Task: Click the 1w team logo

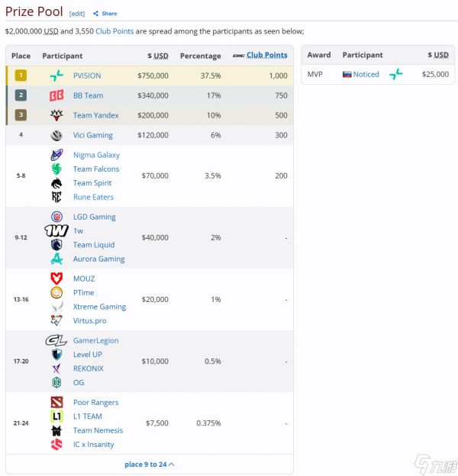Action: (56, 230)
